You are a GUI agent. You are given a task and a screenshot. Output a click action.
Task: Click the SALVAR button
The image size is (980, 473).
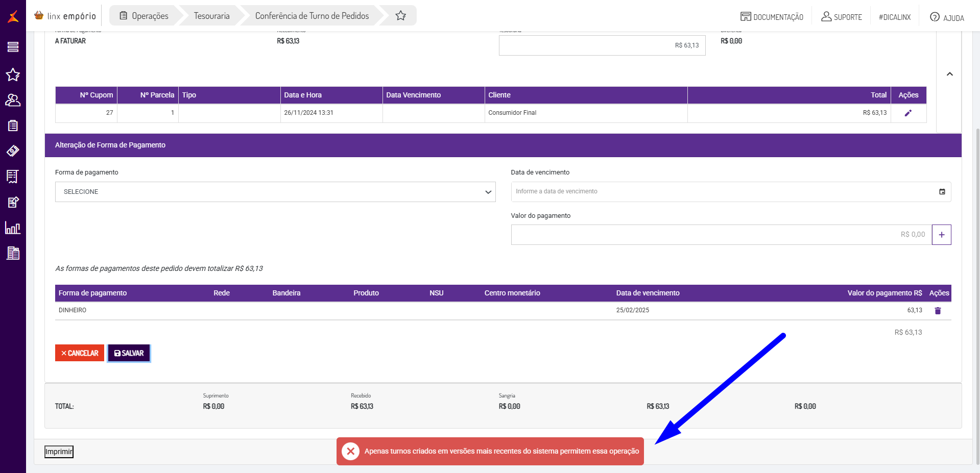pos(129,353)
